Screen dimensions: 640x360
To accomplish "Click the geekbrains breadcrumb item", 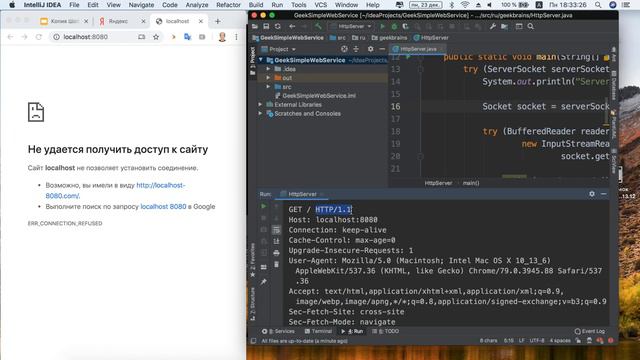I will click(389, 38).
